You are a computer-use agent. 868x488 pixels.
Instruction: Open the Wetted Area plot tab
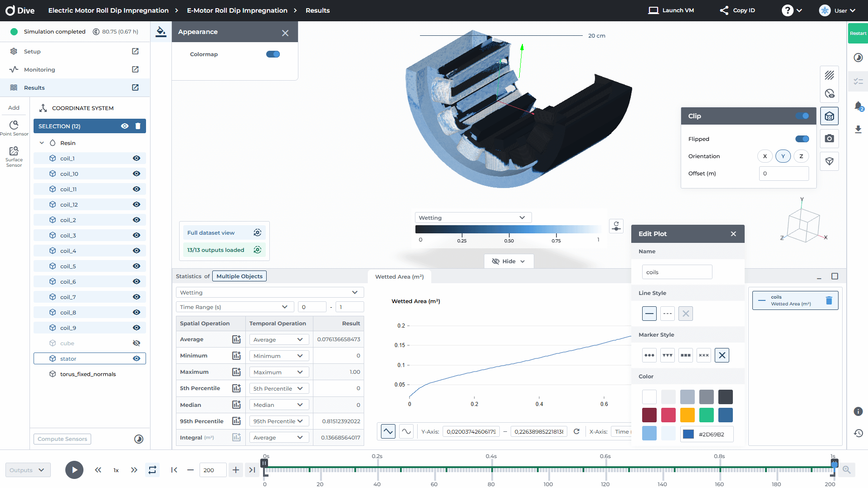[x=399, y=276]
